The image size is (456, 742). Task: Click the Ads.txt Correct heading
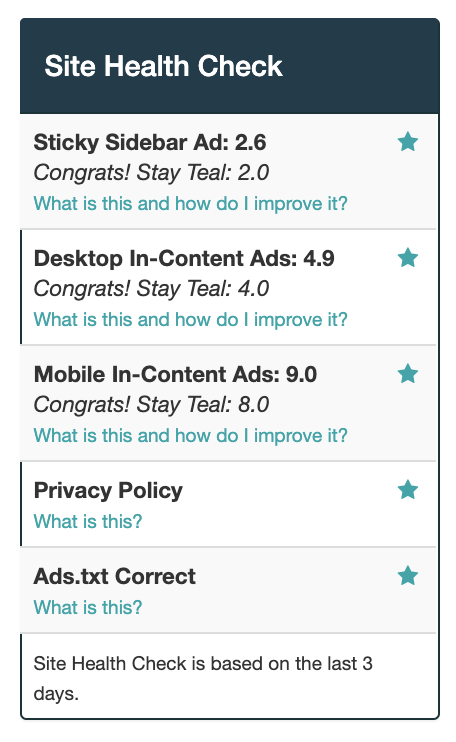[114, 576]
